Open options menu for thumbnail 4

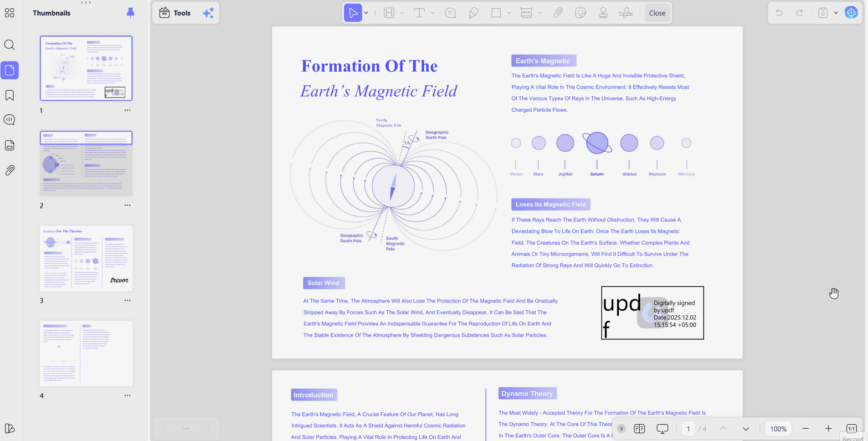[128, 396]
